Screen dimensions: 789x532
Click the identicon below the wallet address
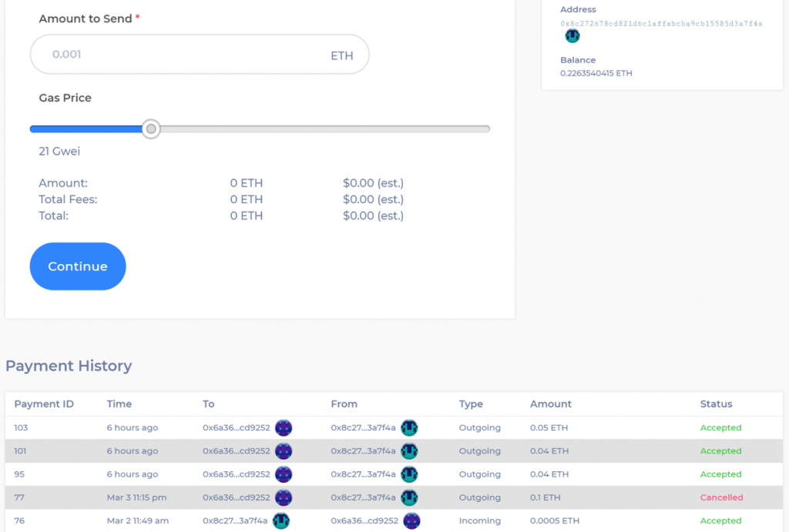click(x=572, y=36)
